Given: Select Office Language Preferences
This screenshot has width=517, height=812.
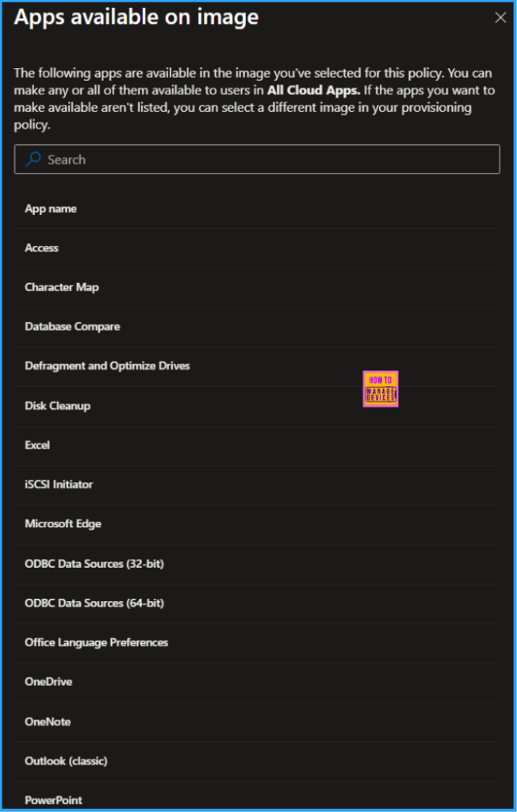Looking at the screenshot, I should click(x=96, y=642).
